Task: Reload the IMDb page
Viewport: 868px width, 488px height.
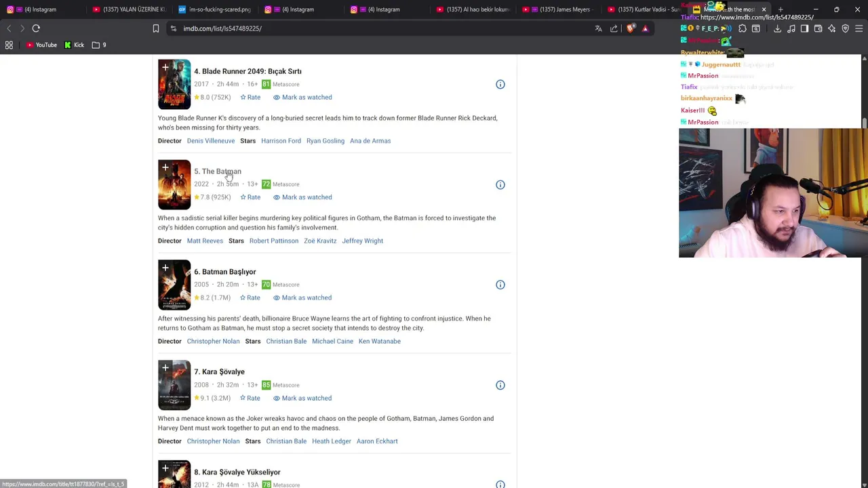Action: (36, 28)
